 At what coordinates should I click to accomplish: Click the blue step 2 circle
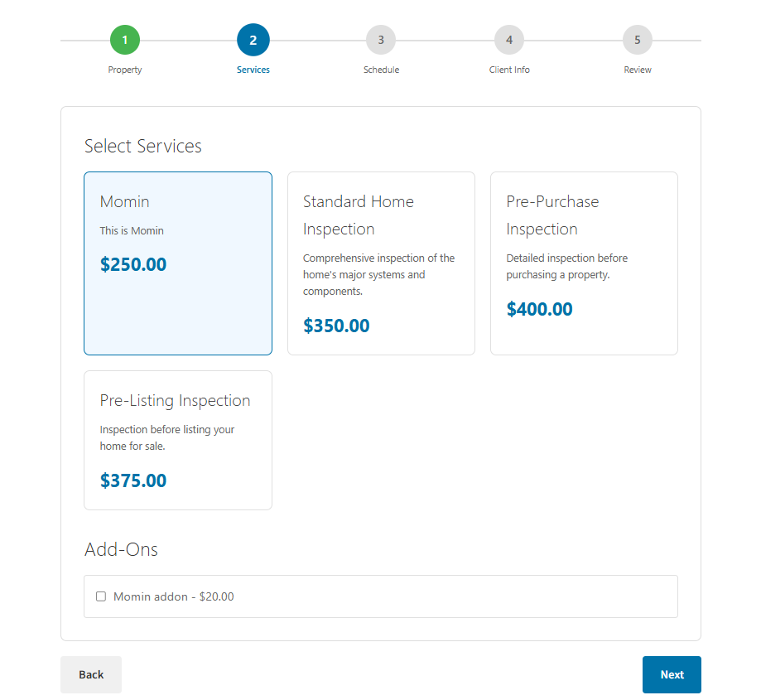click(x=253, y=40)
